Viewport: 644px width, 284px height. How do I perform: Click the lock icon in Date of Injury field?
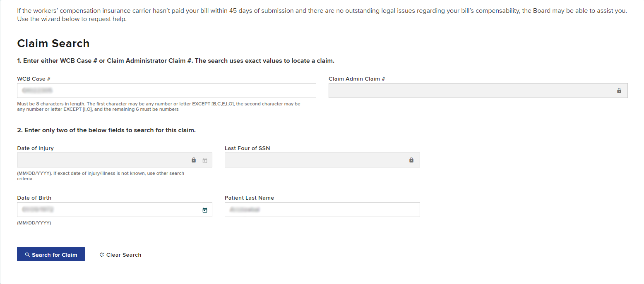click(194, 160)
